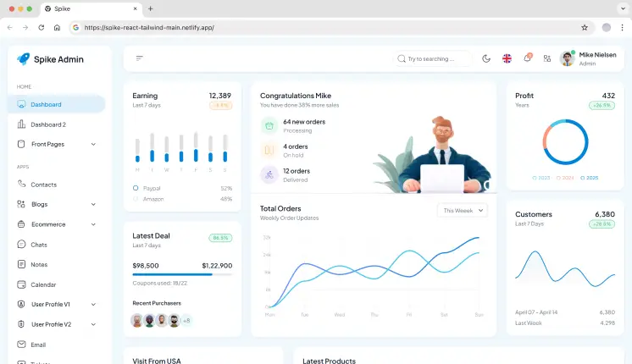
Task: Click the Front Pages clipboard icon
Action: tap(21, 144)
